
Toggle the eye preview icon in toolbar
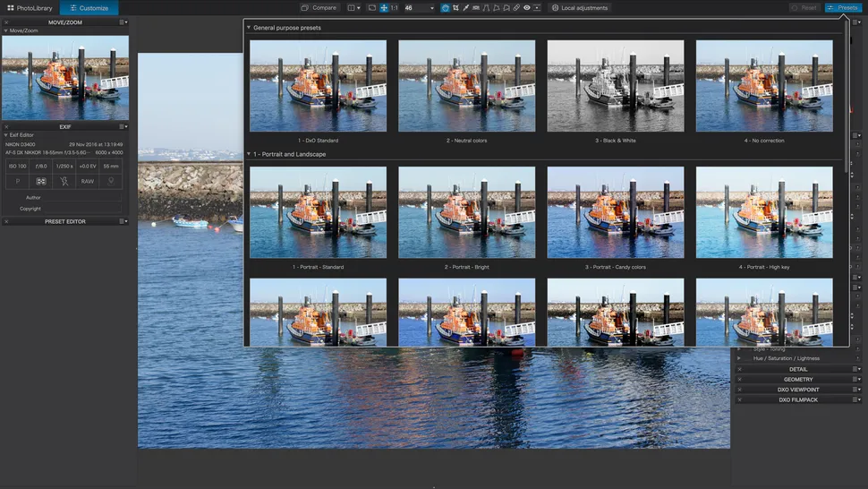(527, 8)
